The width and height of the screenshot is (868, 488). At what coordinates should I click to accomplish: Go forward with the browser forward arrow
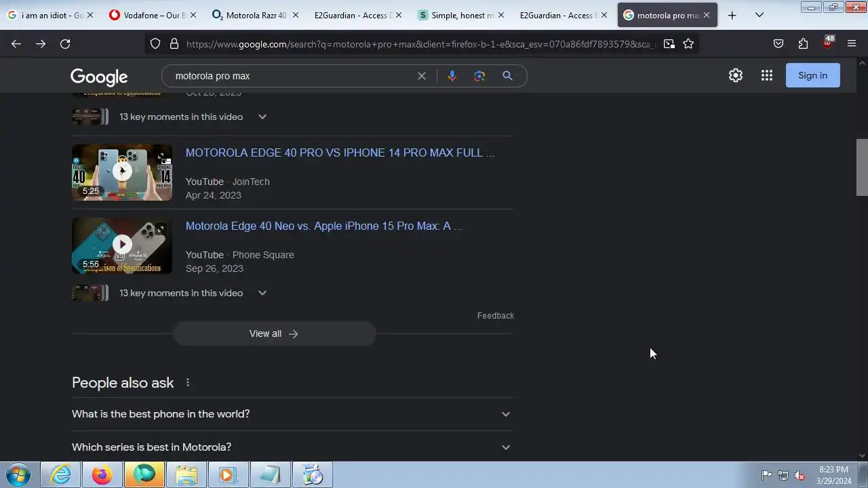pos(41,43)
